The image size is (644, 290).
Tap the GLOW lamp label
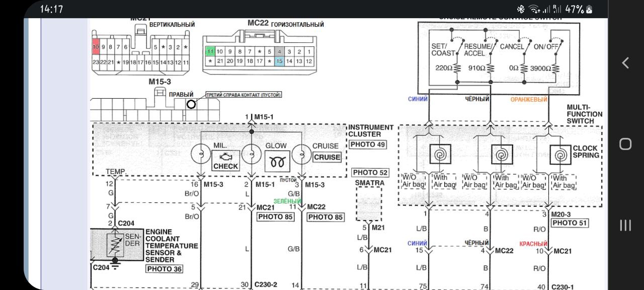pos(276,146)
